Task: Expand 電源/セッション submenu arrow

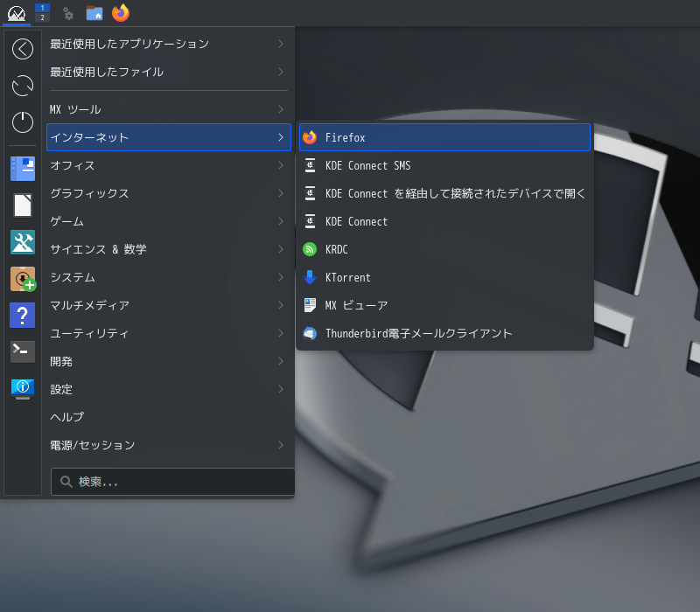Action: [281, 445]
